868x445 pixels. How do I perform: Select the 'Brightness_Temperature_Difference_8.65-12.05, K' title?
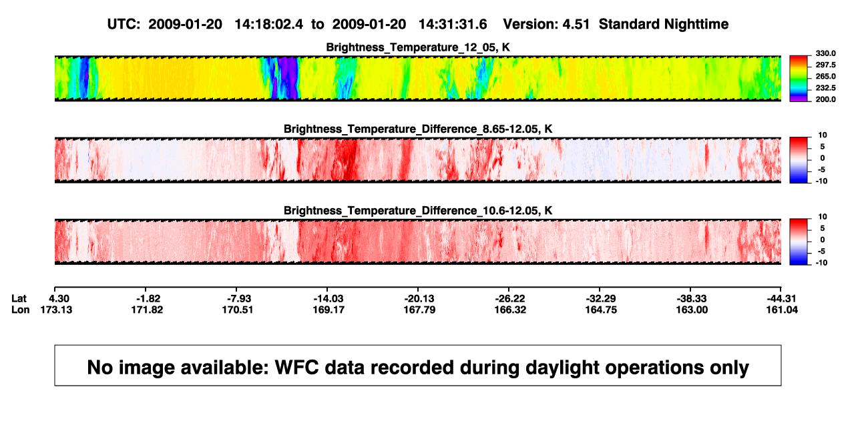pyautogui.click(x=418, y=129)
